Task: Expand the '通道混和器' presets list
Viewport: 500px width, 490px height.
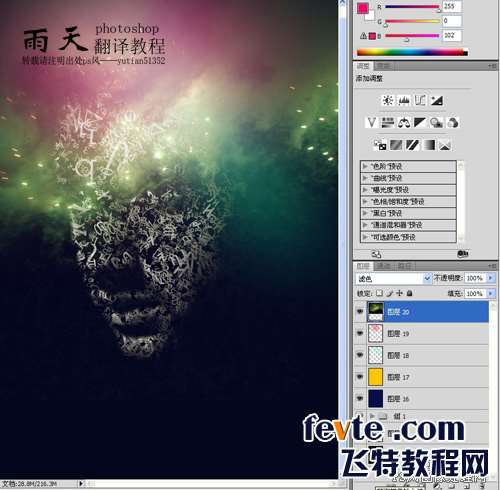Action: pos(365,225)
